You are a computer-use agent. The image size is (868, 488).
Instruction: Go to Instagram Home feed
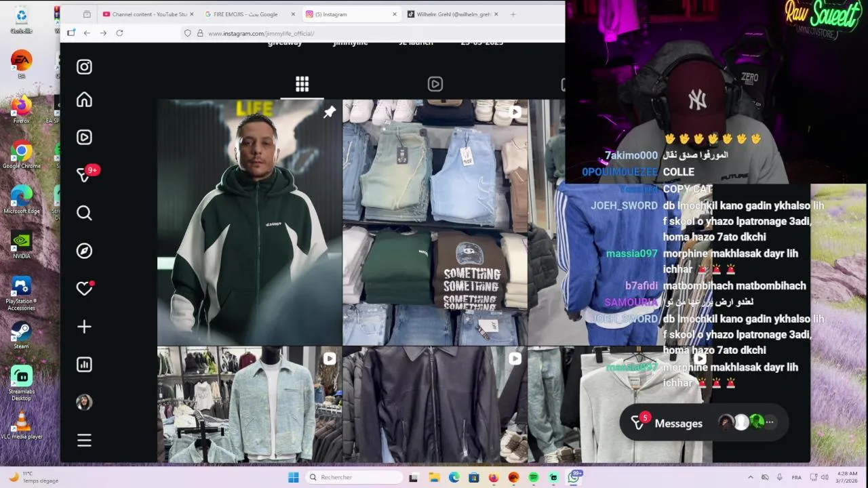84,100
